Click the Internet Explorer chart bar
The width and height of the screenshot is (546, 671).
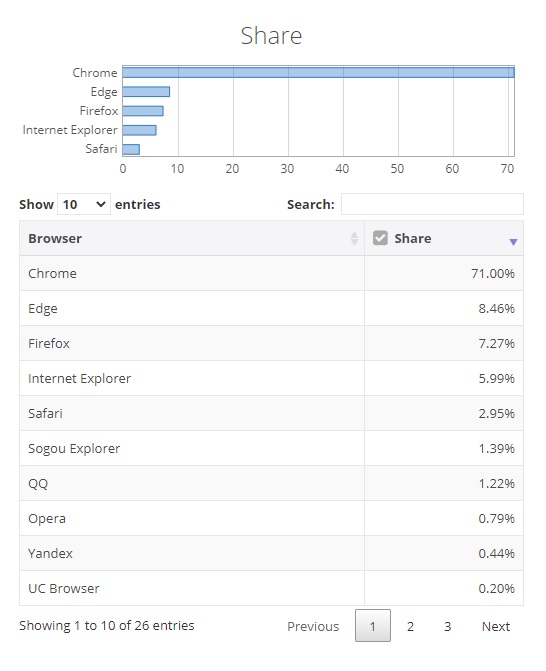139,130
